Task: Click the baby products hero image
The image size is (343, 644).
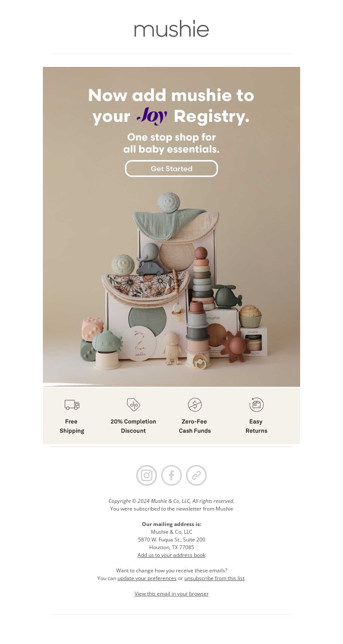Action: (x=171, y=283)
